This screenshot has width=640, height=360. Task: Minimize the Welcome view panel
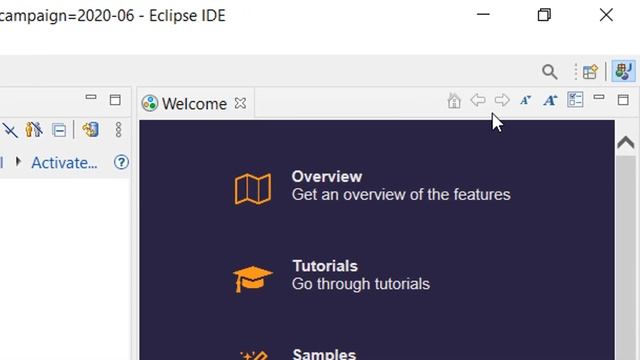click(599, 97)
